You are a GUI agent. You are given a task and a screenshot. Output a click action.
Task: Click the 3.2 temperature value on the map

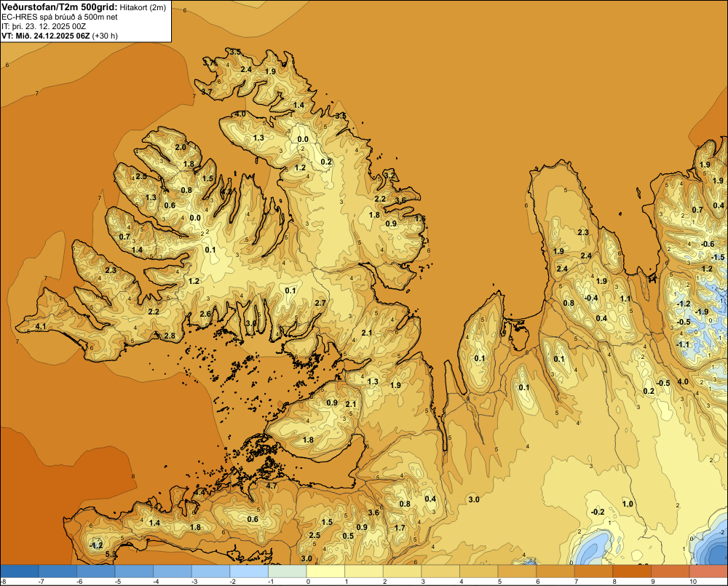coord(391,175)
